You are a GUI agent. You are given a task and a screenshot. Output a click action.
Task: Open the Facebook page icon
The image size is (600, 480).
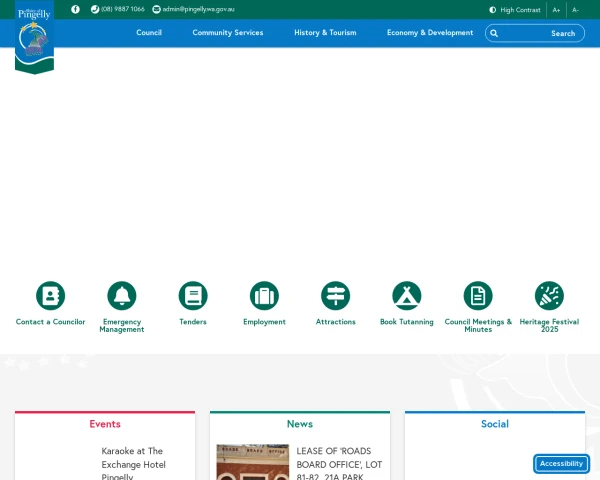click(75, 9)
